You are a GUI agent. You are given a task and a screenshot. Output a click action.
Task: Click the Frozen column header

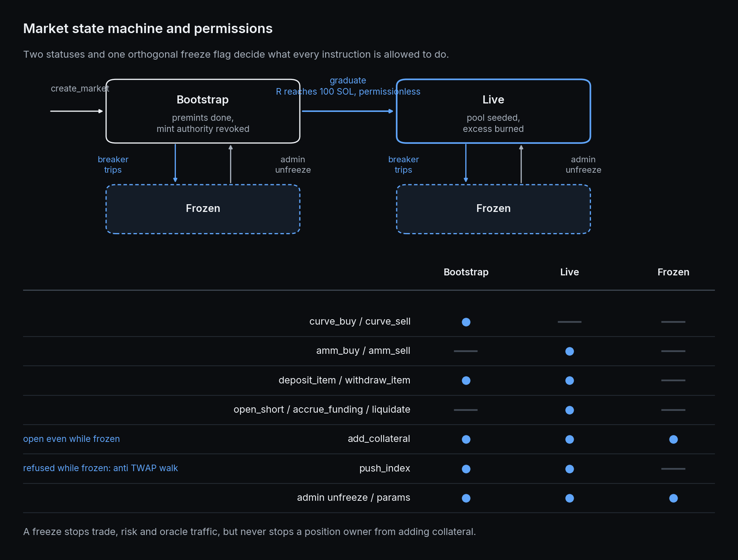(673, 272)
